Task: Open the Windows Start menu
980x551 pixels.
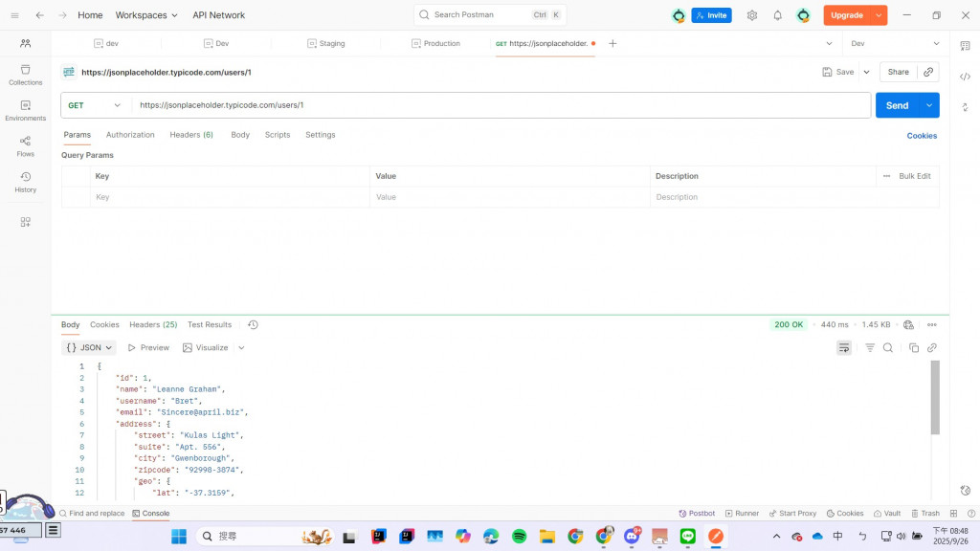Action: tap(179, 536)
